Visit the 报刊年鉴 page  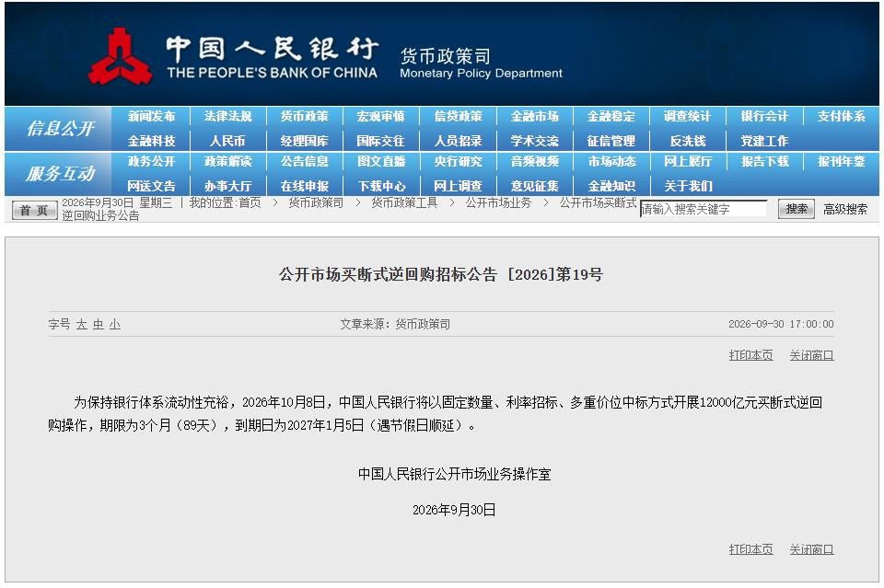[x=841, y=162]
